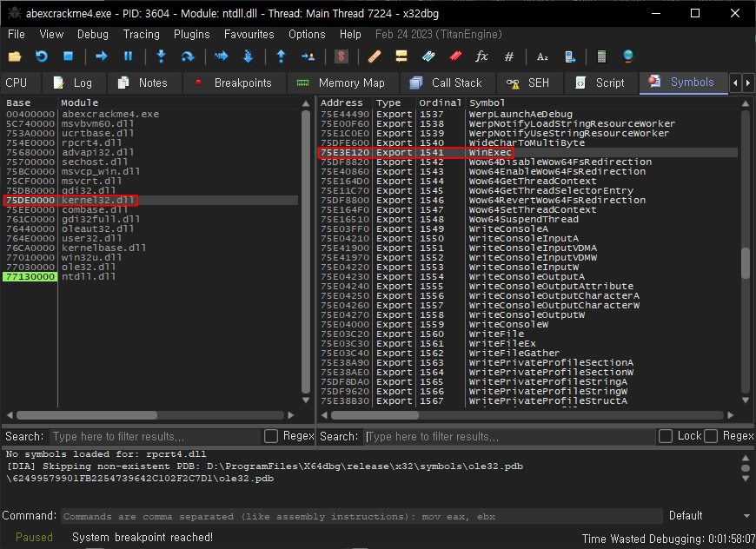Restart the debuggee using restart icon
The image size is (756, 549).
(42, 56)
